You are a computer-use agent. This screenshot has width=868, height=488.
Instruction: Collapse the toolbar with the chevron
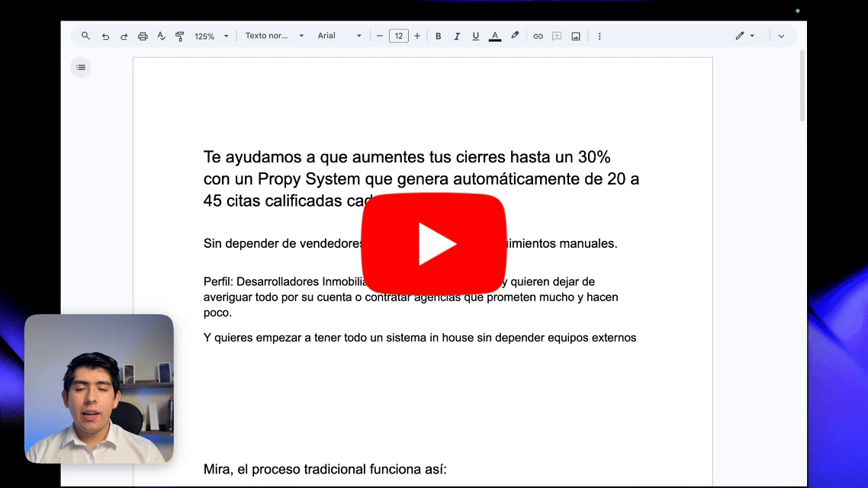tap(781, 36)
